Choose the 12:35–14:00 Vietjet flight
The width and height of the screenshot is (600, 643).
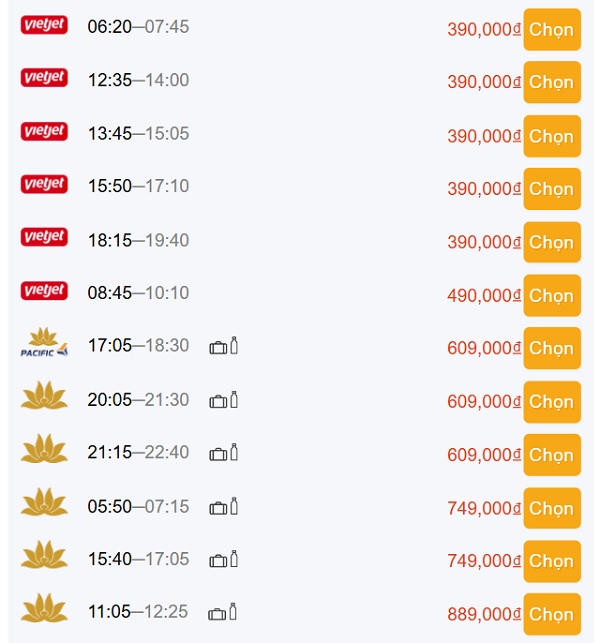552,82
